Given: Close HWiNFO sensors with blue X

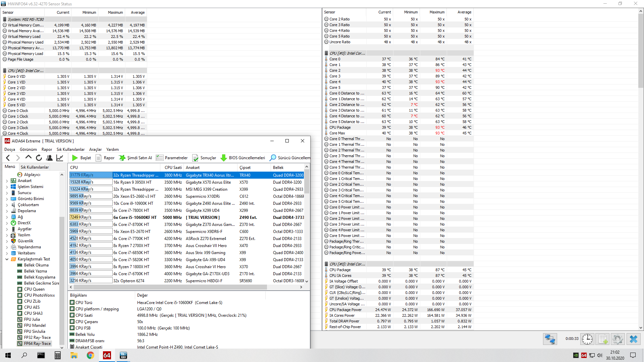Looking at the screenshot, I should (633, 339).
